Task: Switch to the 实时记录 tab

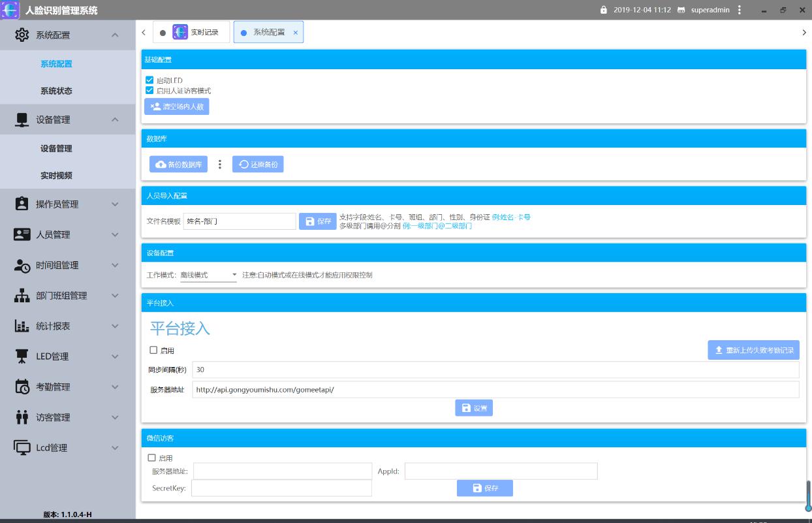Action: tap(192, 32)
